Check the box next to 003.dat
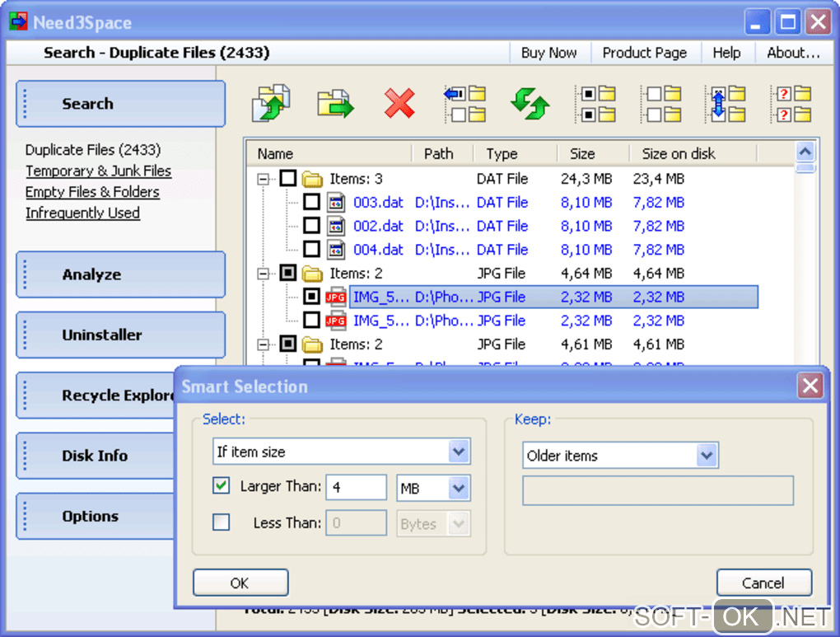840x637 pixels. coord(312,202)
